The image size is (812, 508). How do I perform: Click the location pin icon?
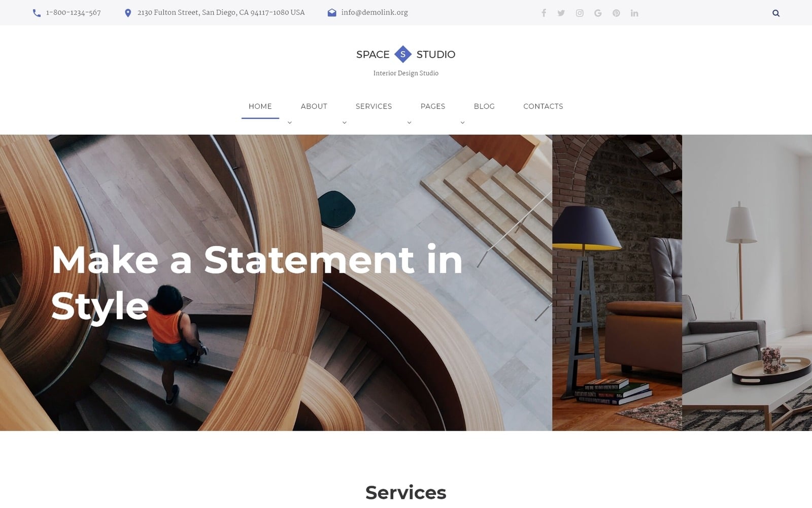(x=127, y=12)
